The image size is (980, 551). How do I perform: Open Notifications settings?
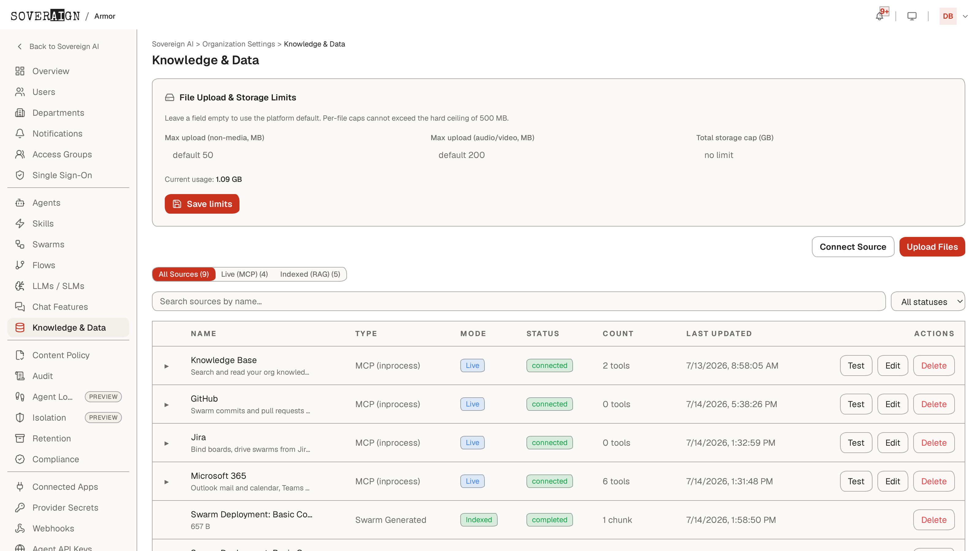[x=68, y=133]
